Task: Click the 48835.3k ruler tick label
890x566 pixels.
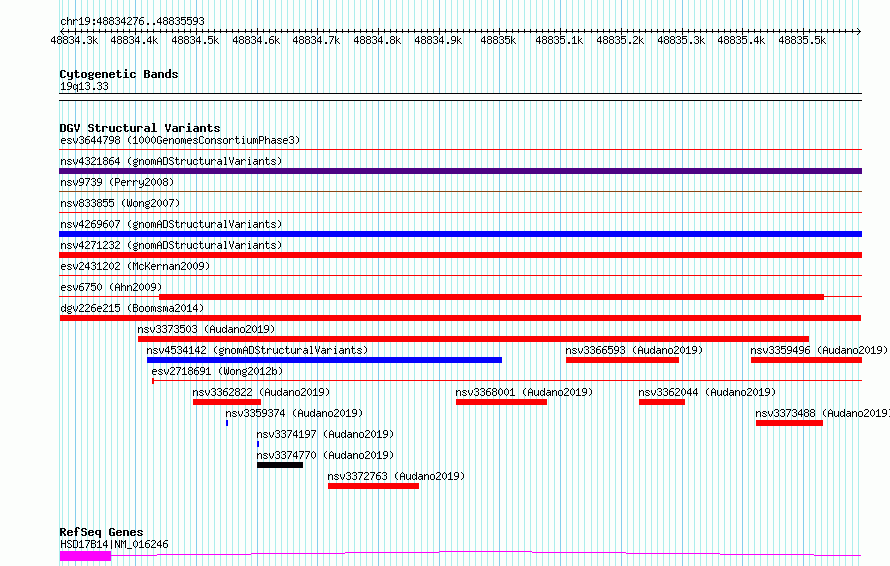Action: pos(681,40)
